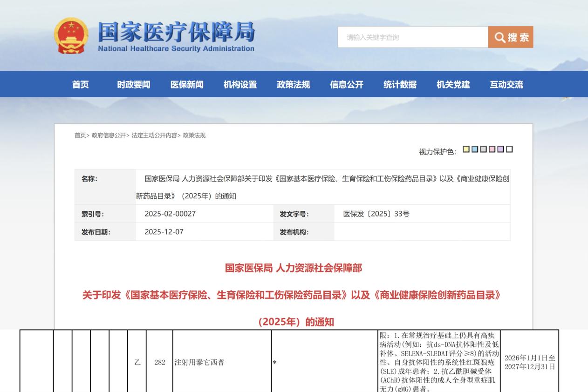Viewport: 588px width, 392px height.
Task: Click 政府信息公开 breadcrumb link
Action: [109, 135]
